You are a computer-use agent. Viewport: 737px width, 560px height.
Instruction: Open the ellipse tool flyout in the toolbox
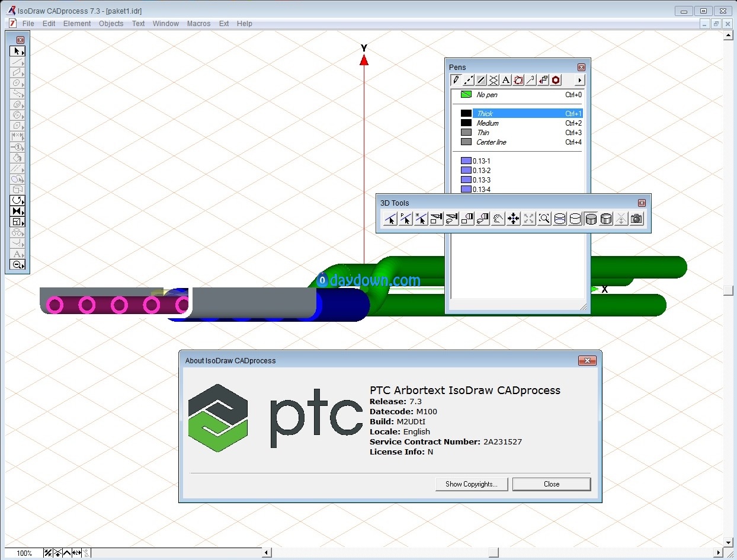18,83
